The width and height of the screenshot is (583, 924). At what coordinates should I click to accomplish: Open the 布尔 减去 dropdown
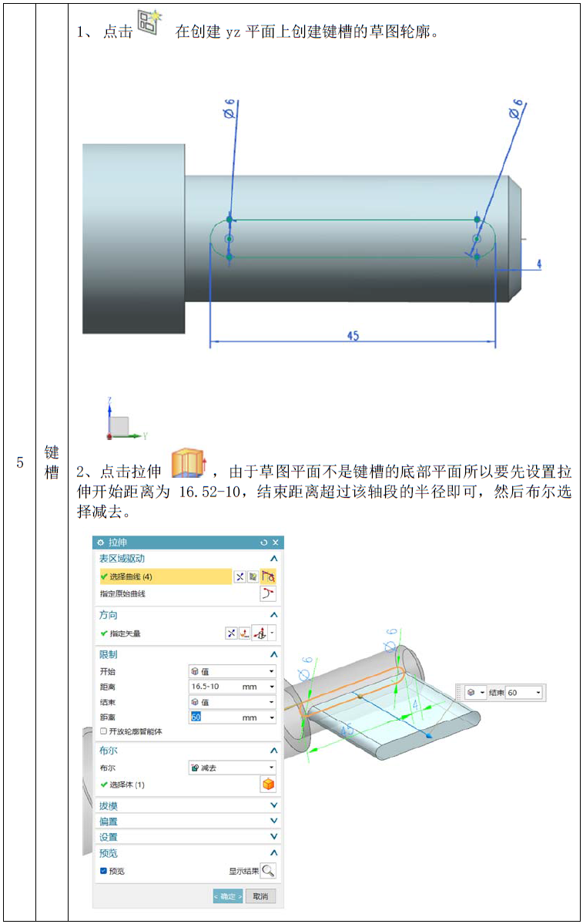pyautogui.click(x=232, y=768)
